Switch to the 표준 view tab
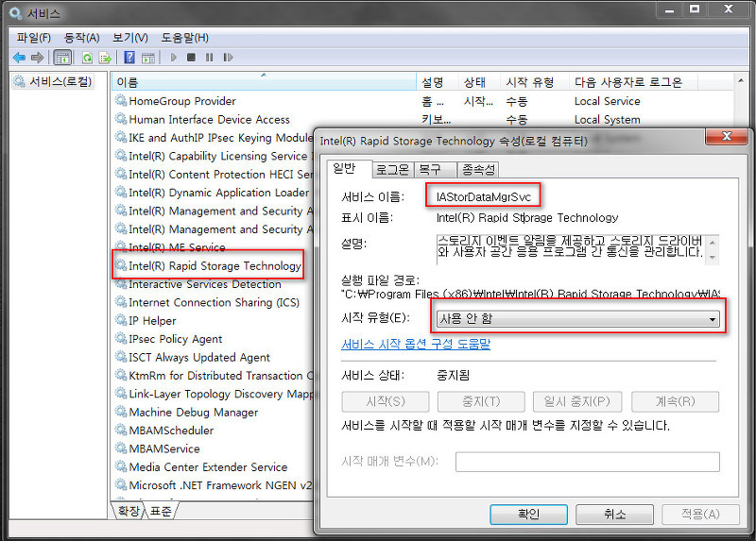This screenshot has width=756, height=541. [161, 511]
